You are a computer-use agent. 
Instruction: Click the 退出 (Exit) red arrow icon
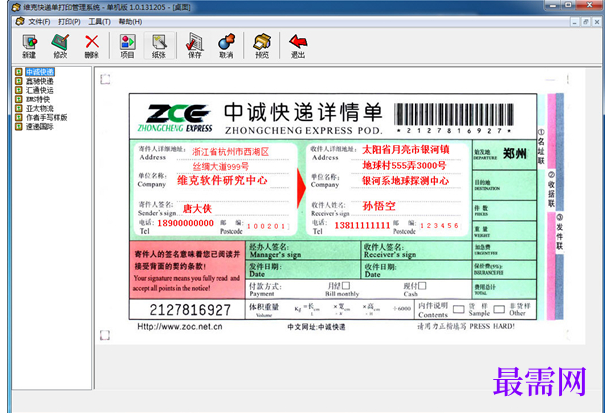tap(298, 46)
